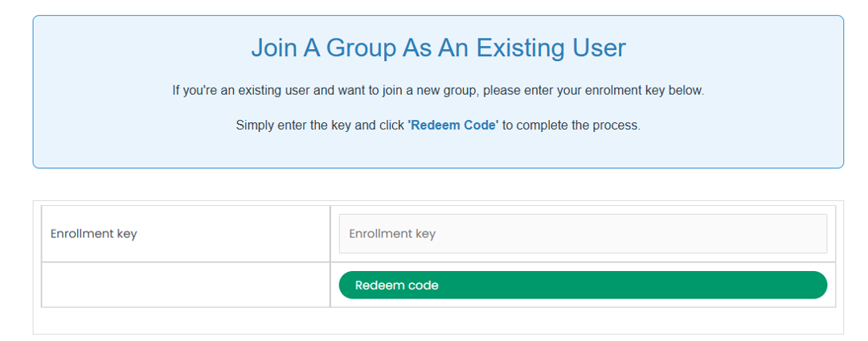Click the phrase "to complete the process"
Screen dimensions: 868x341
click(x=571, y=125)
